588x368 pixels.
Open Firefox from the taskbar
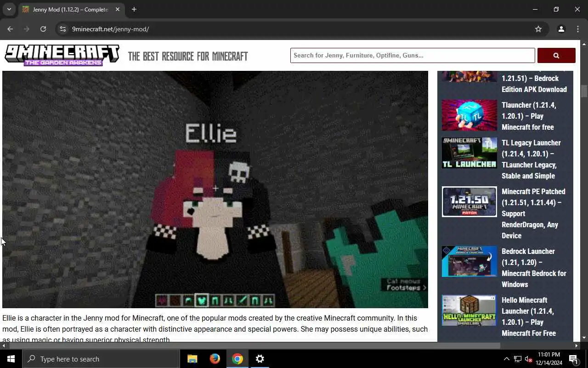click(215, 359)
